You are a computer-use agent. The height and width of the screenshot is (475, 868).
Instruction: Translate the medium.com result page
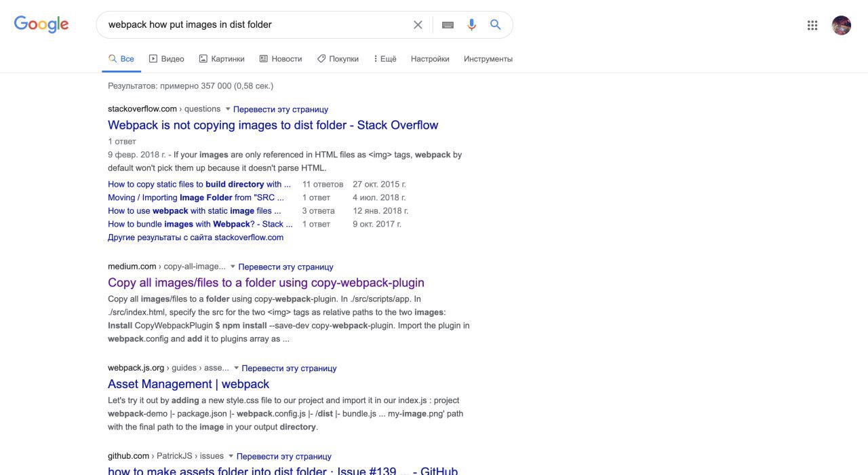[x=286, y=267]
